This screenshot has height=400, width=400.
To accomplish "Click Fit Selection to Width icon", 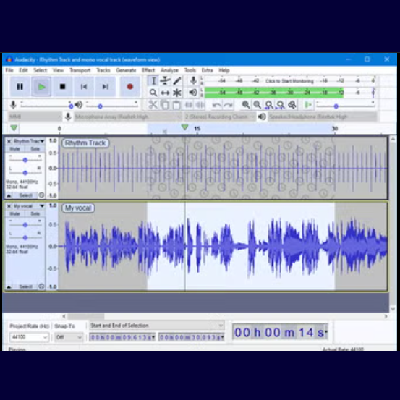I will 269,105.
